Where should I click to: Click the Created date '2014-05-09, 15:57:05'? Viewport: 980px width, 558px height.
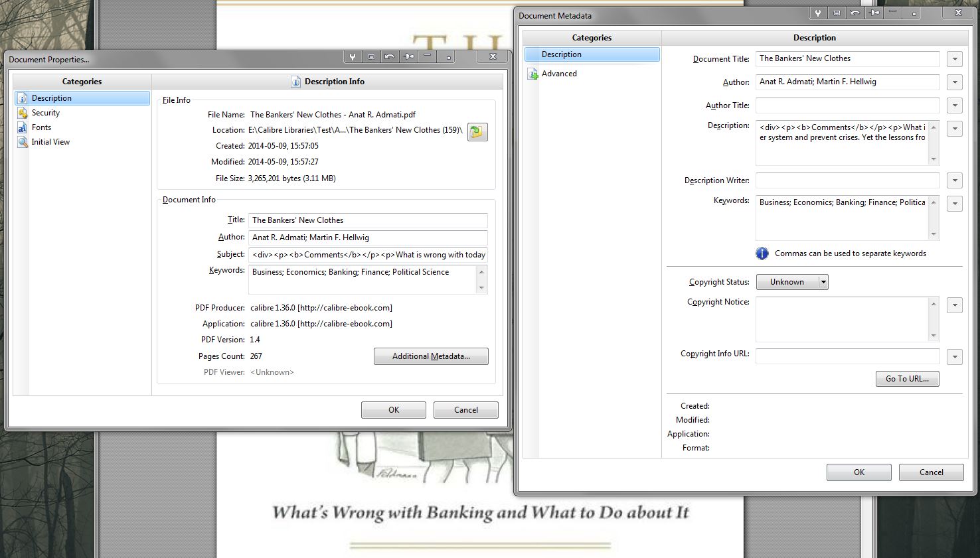(x=284, y=146)
